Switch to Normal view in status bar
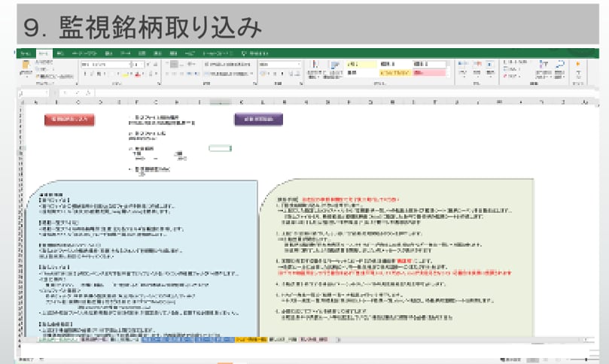The width and height of the screenshot is (609, 364). (x=531, y=359)
